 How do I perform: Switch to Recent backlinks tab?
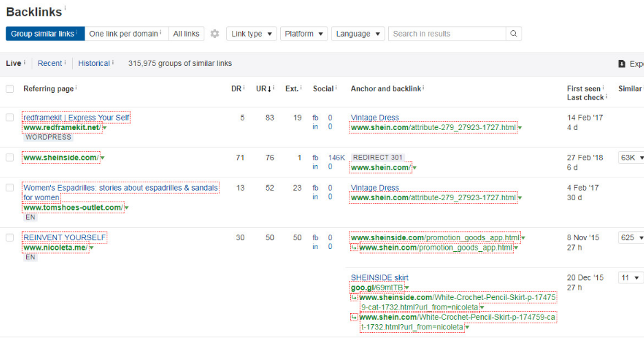coord(50,63)
